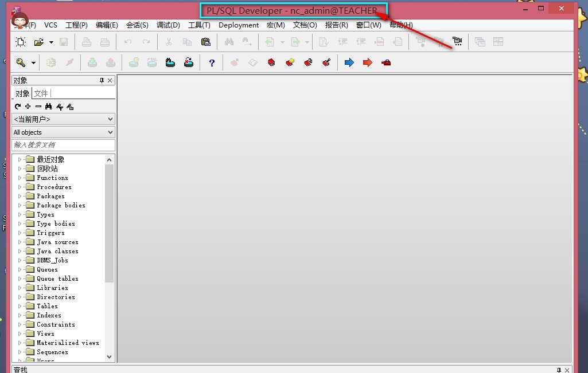Click the Log on key icon
This screenshot has height=373, width=588.
click(21, 62)
